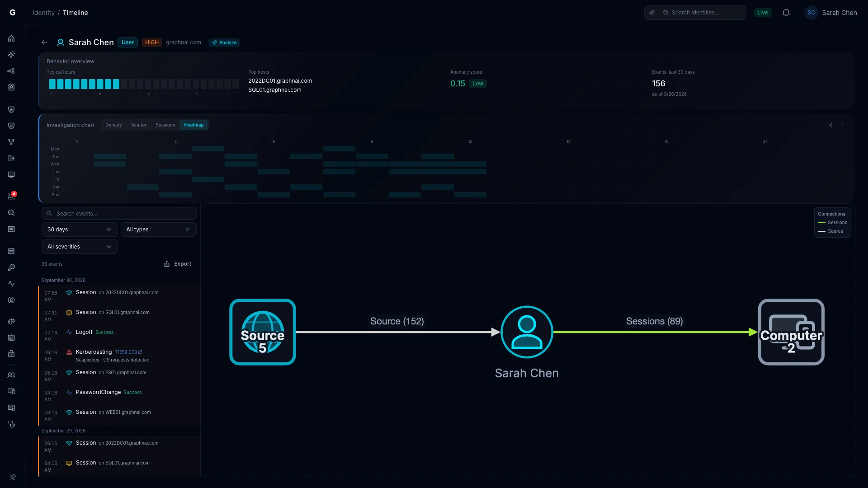Image resolution: width=868 pixels, height=488 pixels.
Task: Export the events list
Action: pyautogui.click(x=178, y=264)
